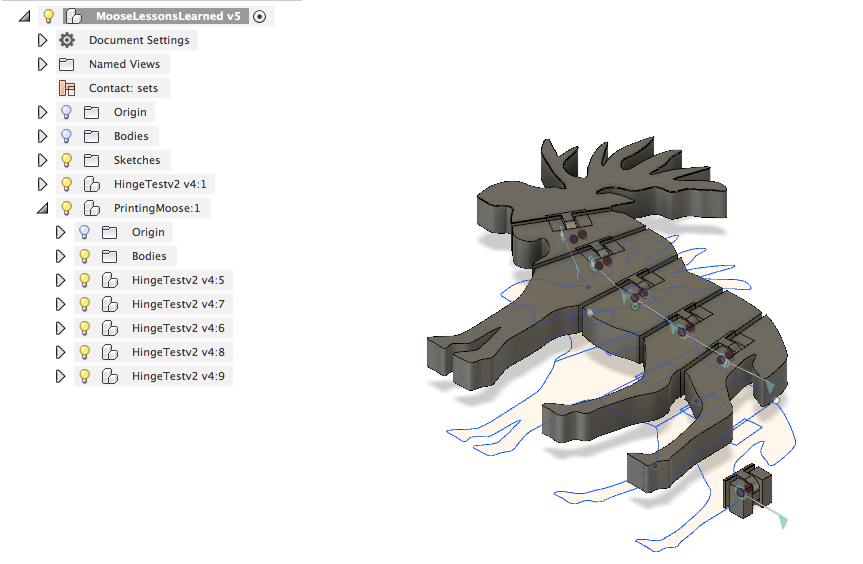Select the Named Views label

[x=124, y=64]
